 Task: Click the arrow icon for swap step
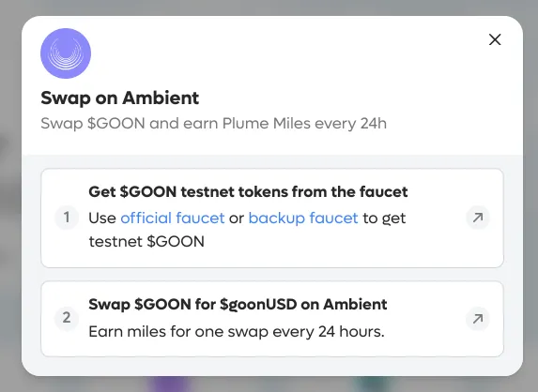(478, 319)
